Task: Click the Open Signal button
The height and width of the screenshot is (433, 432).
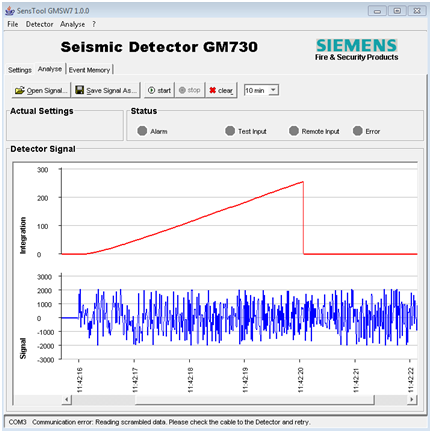Action: pos(41,90)
